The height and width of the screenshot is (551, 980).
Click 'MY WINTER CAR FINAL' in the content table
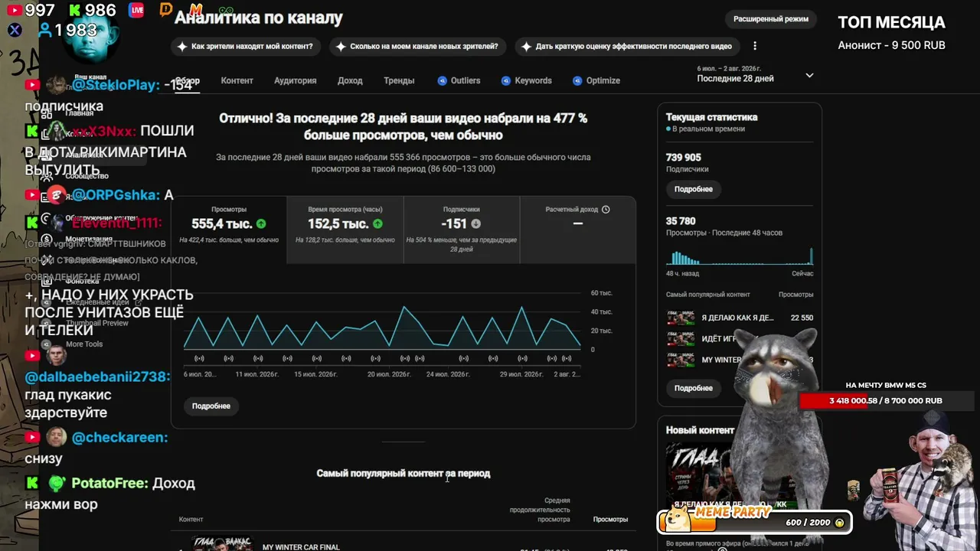[x=301, y=547]
